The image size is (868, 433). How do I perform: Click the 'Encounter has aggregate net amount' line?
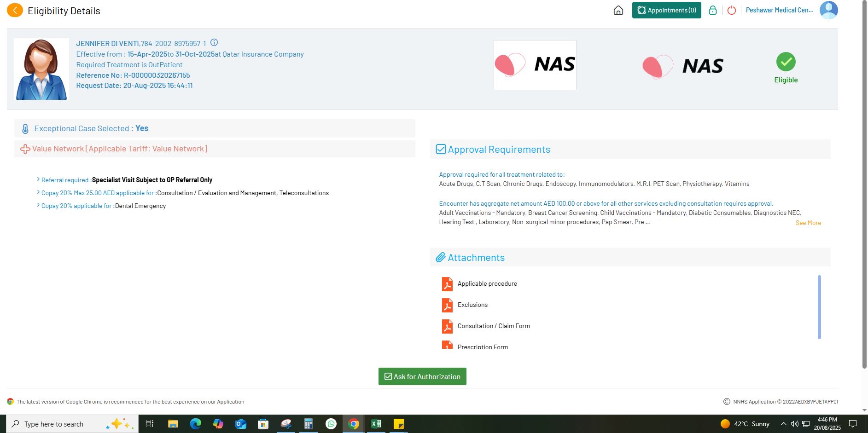[606, 203]
